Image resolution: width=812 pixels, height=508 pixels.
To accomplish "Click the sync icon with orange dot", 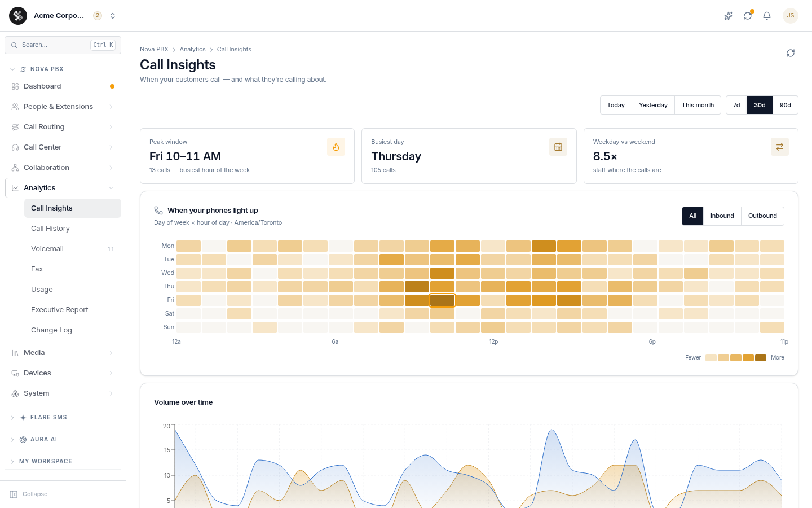I will [748, 16].
